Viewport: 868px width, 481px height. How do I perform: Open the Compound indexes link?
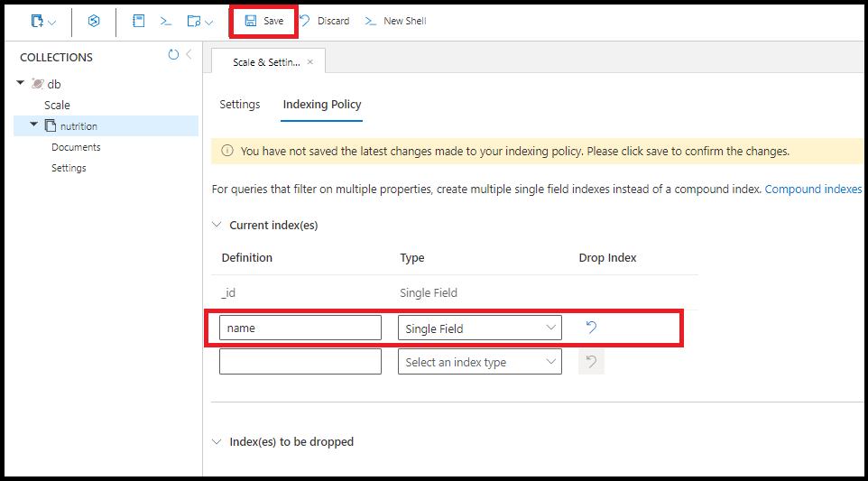[813, 190]
